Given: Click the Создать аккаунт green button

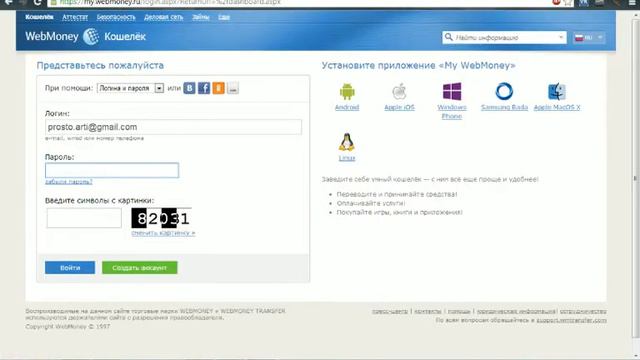Looking at the screenshot, I should click(x=140, y=268).
